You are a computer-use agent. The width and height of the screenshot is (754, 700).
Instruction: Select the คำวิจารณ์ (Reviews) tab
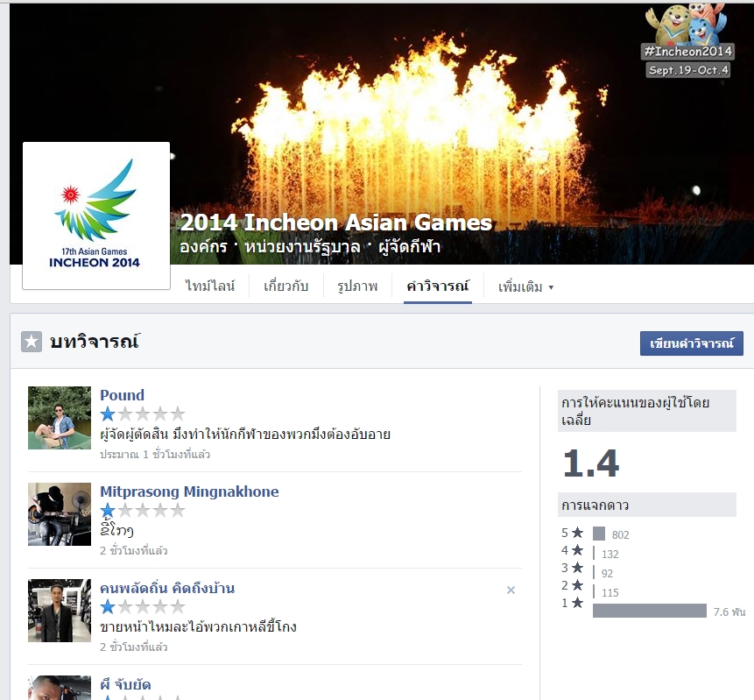pyautogui.click(x=438, y=286)
